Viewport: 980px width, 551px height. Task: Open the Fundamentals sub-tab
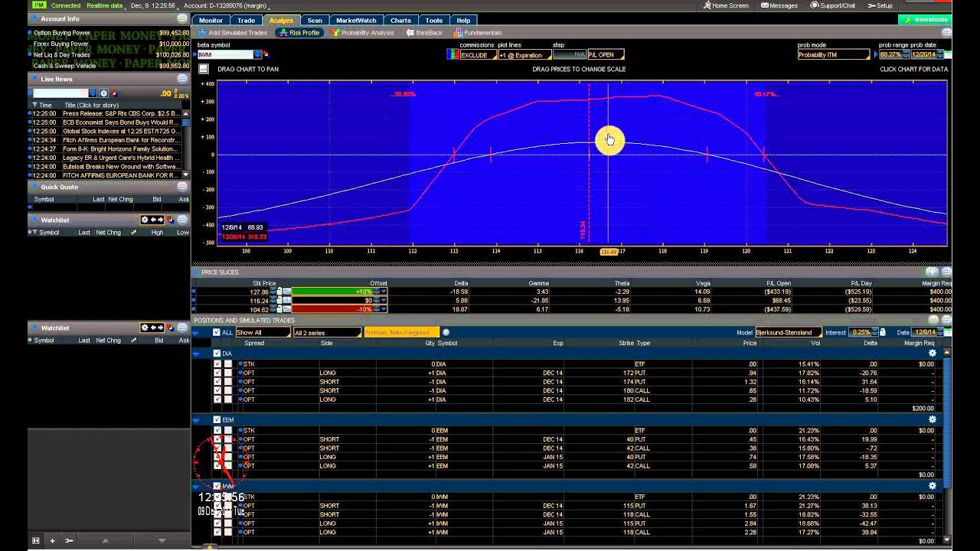click(x=479, y=33)
